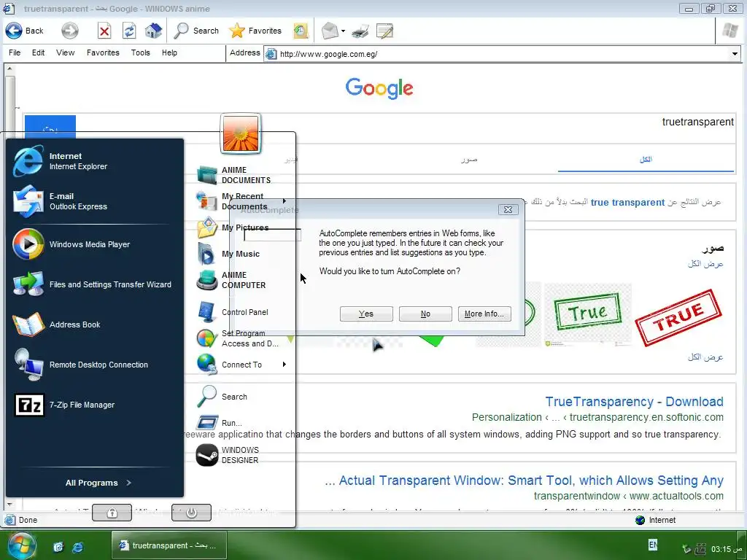747x560 pixels.
Task: Expand the Mail button dropdown arrow
Action: (343, 31)
